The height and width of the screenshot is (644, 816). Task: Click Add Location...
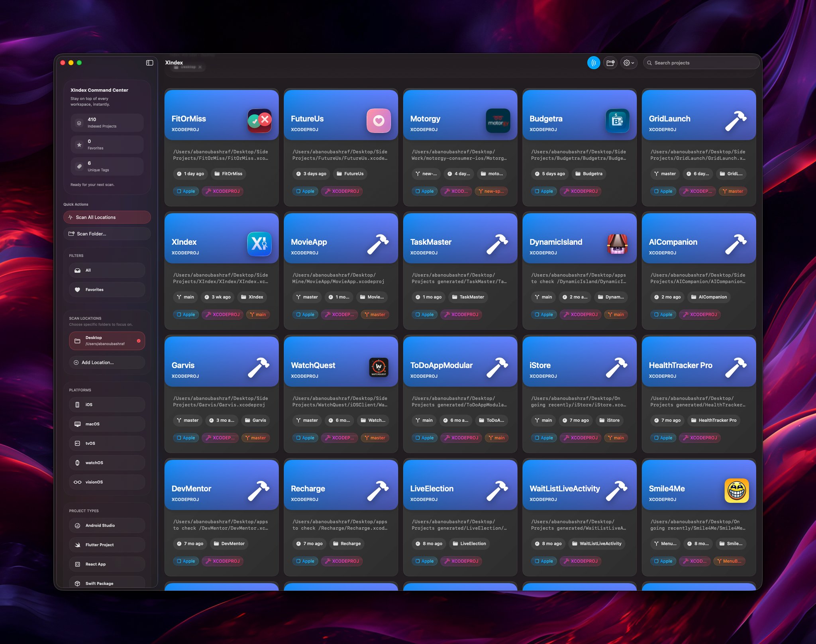107,363
